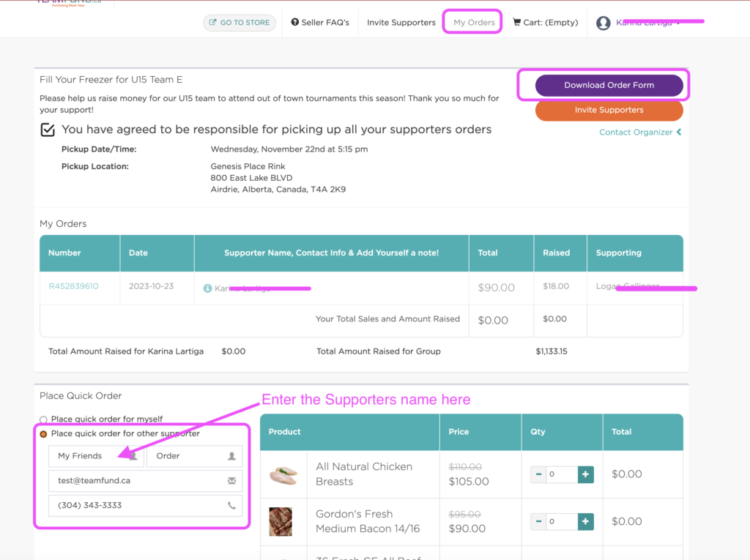Open the Cart (Empty) menu
The image size is (750, 560).
(546, 23)
